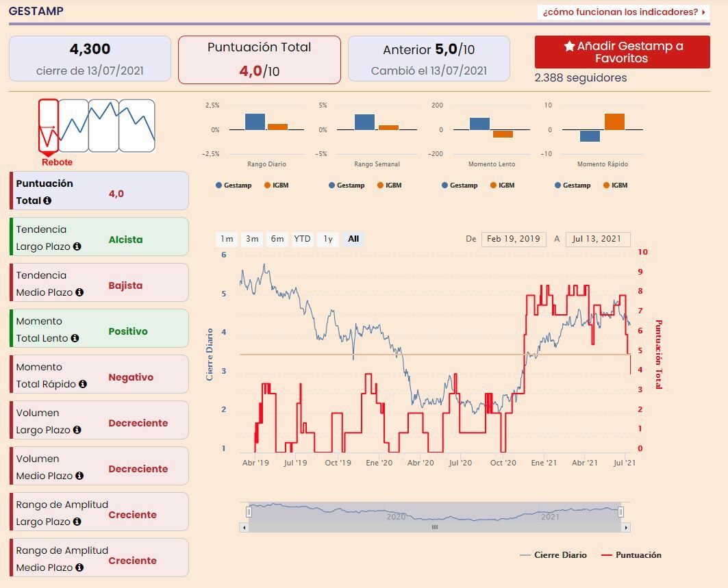Image resolution: width=728 pixels, height=588 pixels.
Task: Open info icon for Tendencia Medio Plazo
Action: pyautogui.click(x=79, y=292)
